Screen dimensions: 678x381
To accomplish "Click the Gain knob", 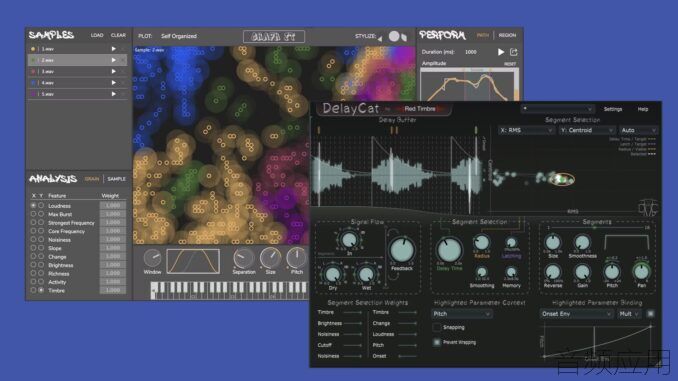I will coord(582,272).
